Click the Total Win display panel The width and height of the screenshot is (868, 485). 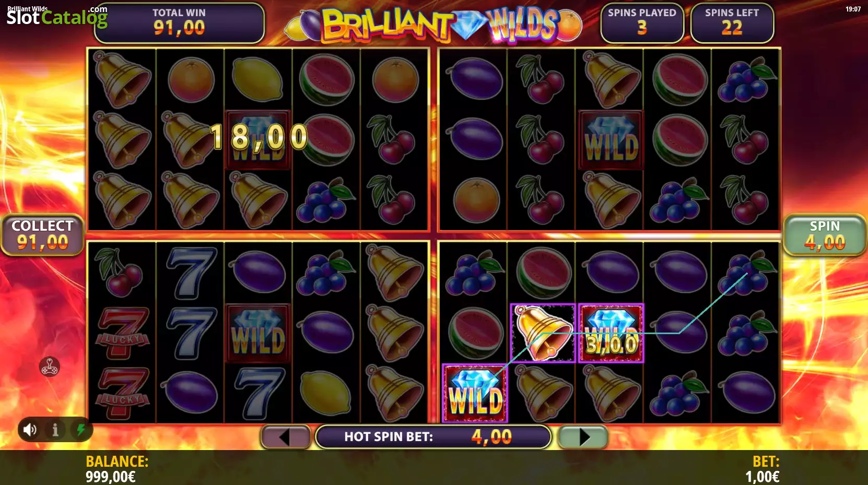pos(179,23)
